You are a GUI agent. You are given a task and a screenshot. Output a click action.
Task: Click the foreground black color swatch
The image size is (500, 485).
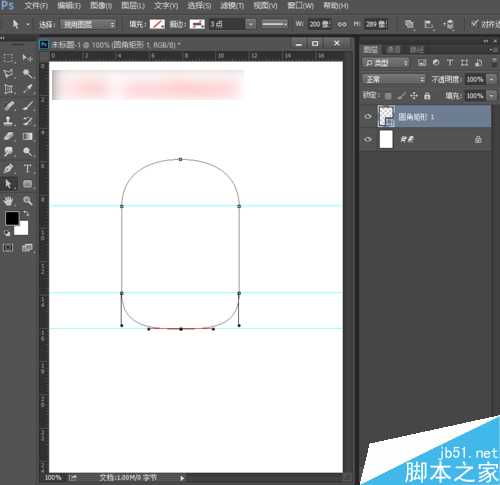coord(12,218)
